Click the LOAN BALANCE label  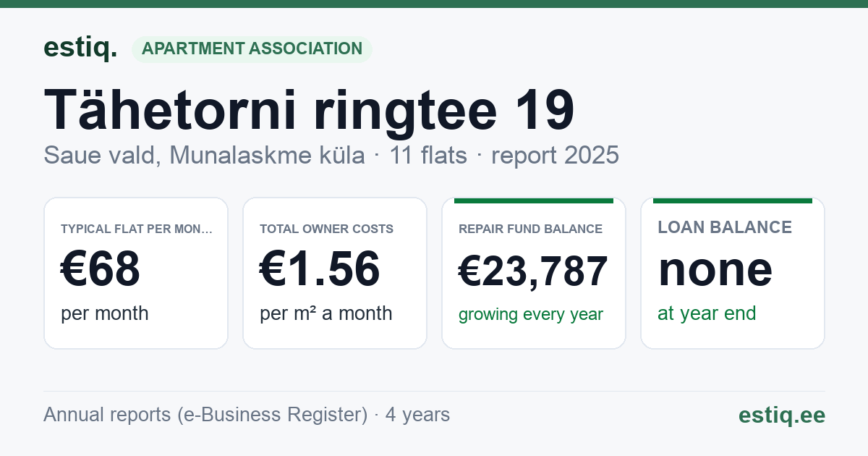point(725,227)
